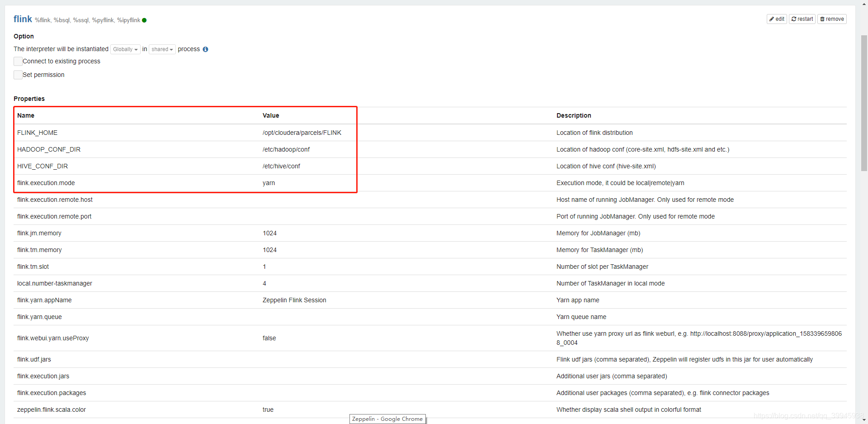This screenshot has width=868, height=424.
Task: Click the Option section heading
Action: (24, 36)
